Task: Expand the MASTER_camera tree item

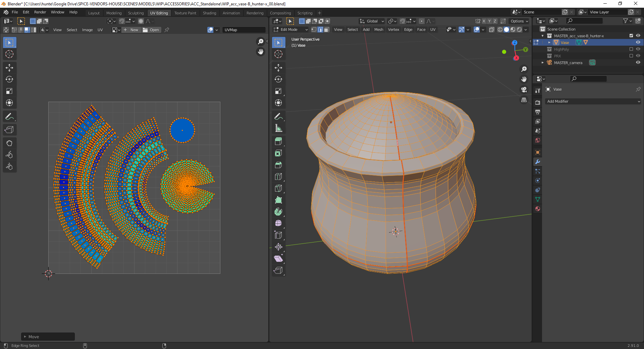Action: pos(543,63)
